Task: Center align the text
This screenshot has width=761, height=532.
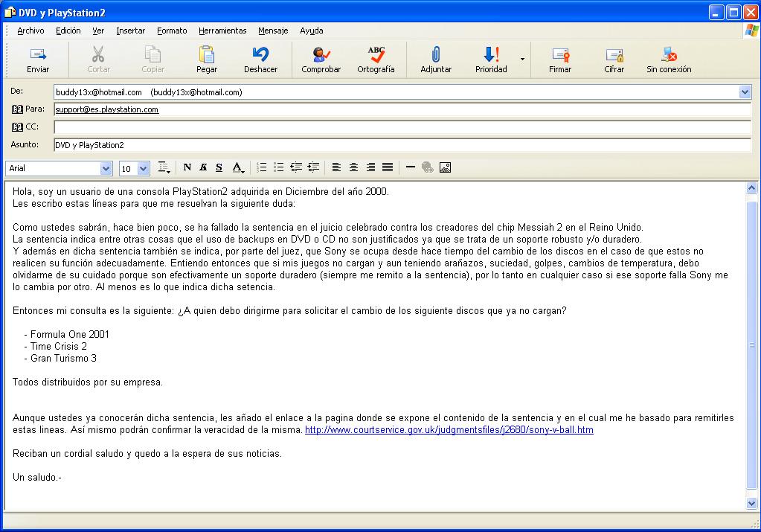Action: [354, 167]
